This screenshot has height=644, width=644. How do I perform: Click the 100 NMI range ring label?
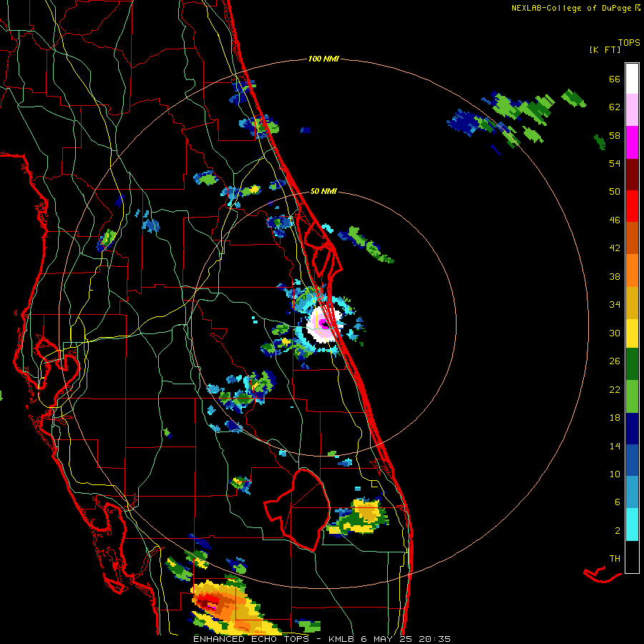[323, 59]
